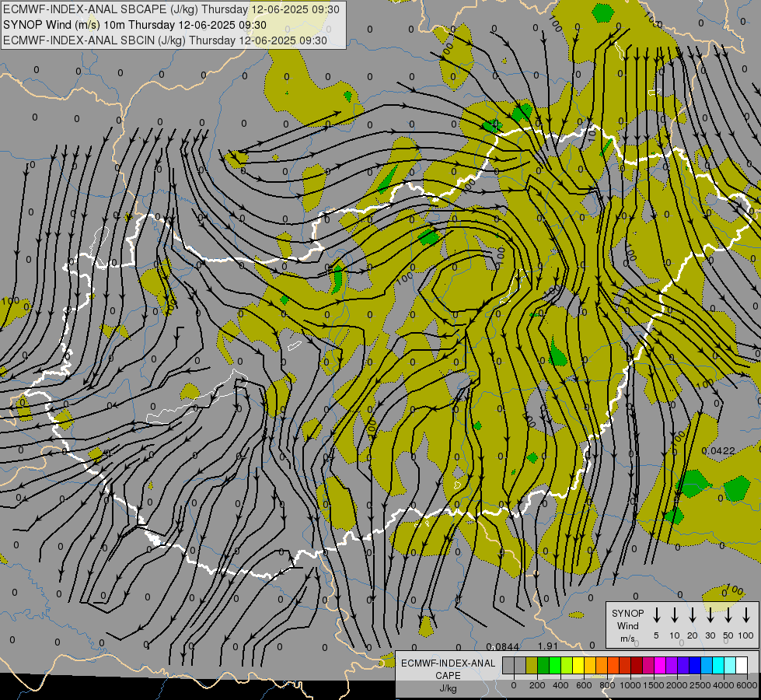Screen dimensions: 761x700
Task: Click the 10 m/s wind arrow in SYNOP legend
Action: pyautogui.click(x=674, y=614)
